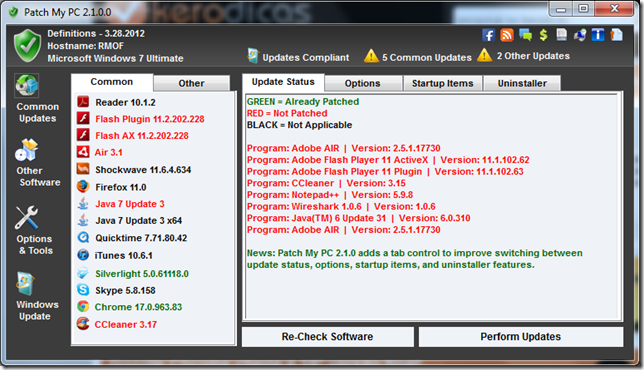Screen dimensions: 644x370
Task: Click the Chrome icon
Action: coord(83,306)
